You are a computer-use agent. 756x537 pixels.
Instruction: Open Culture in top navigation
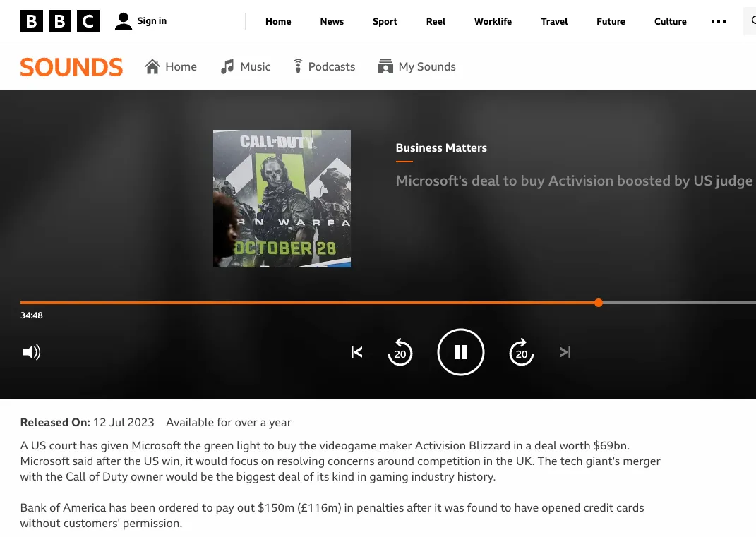(x=670, y=22)
